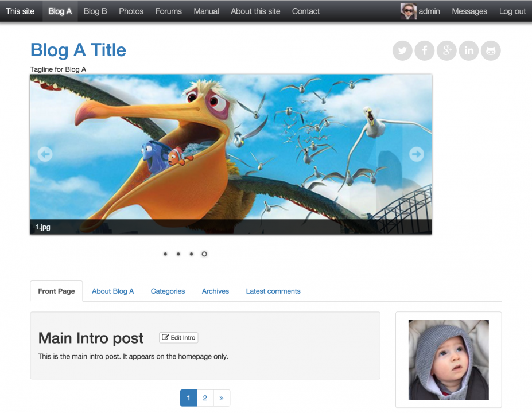Select the second slideshow dot
Image resolution: width=532 pixels, height=413 pixels.
[x=178, y=254]
